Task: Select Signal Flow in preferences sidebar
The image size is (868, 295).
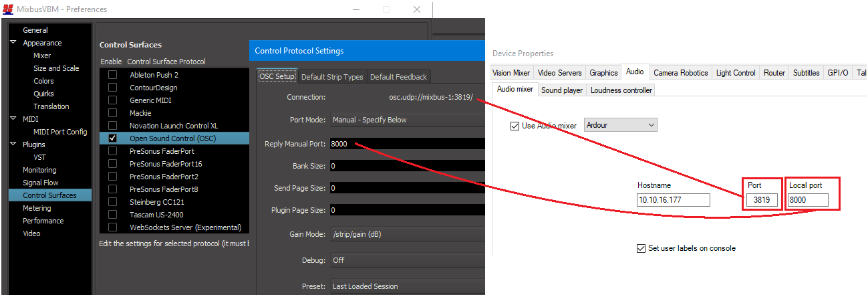Action: click(x=40, y=183)
